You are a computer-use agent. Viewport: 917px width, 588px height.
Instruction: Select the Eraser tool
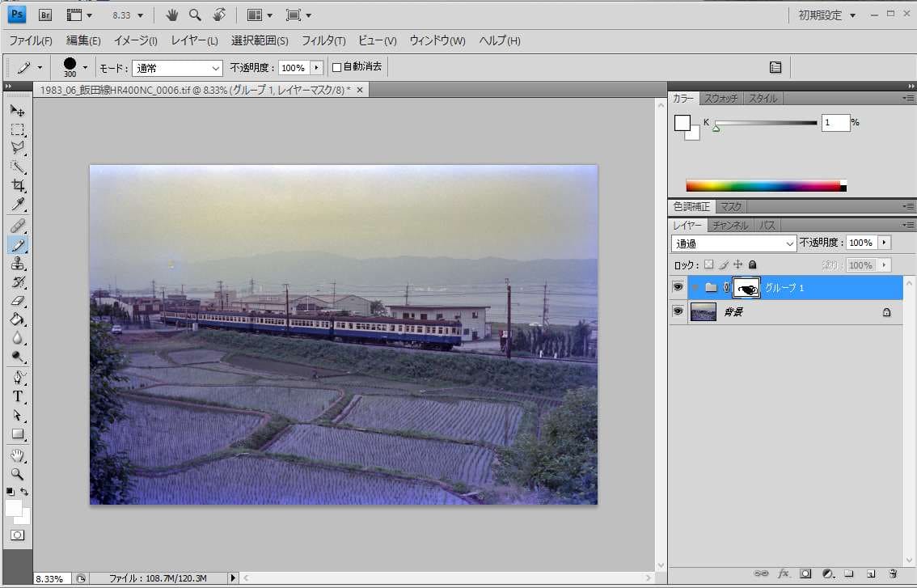click(x=17, y=301)
